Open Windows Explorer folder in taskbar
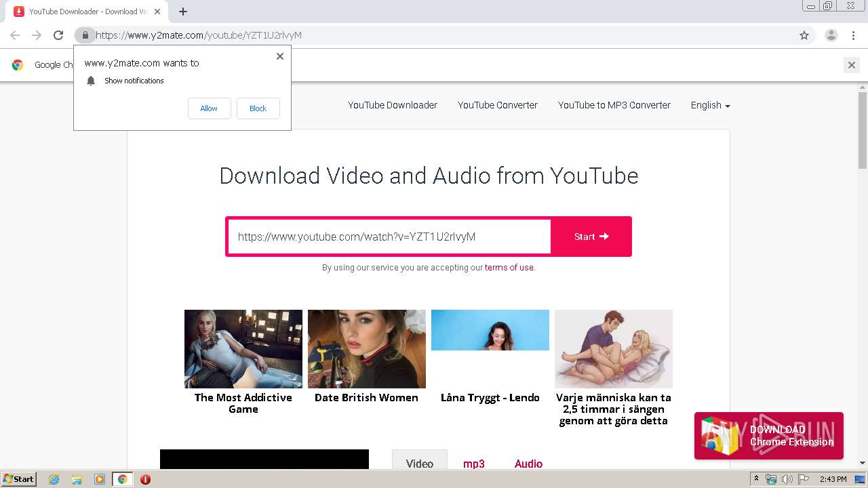Image resolution: width=868 pixels, height=488 pixels. [x=77, y=479]
